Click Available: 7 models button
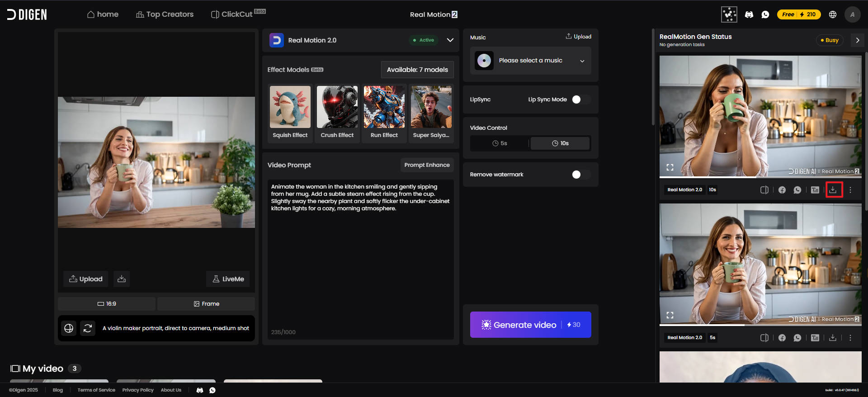This screenshot has width=868, height=397. pyautogui.click(x=417, y=70)
